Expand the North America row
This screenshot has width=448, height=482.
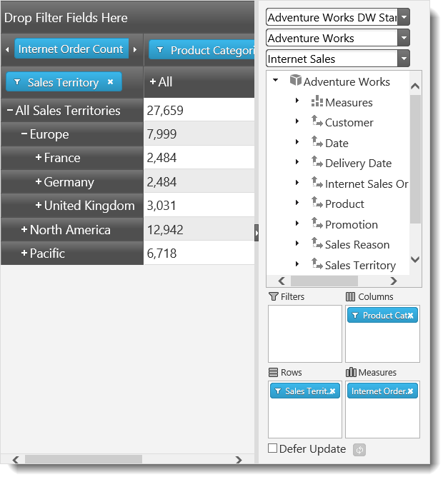point(24,230)
